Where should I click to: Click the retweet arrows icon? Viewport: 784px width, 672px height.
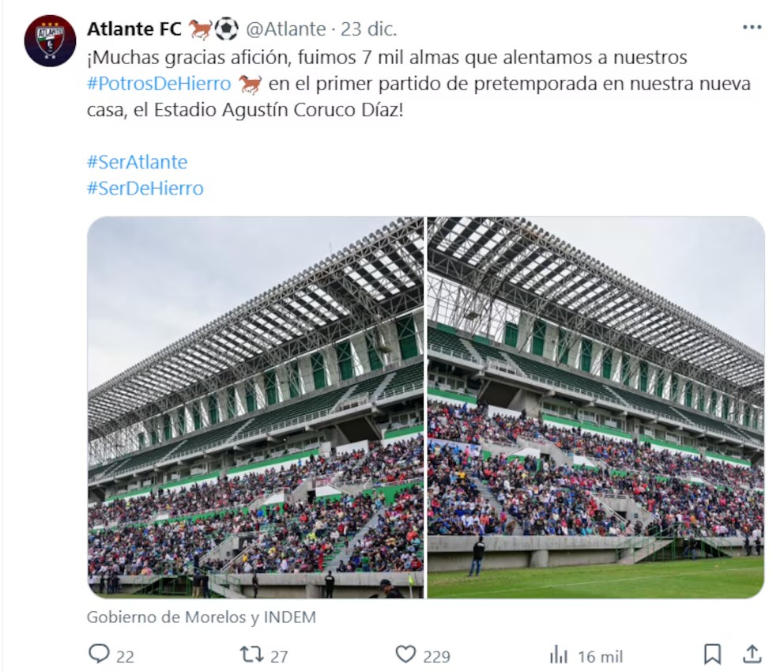click(252, 654)
